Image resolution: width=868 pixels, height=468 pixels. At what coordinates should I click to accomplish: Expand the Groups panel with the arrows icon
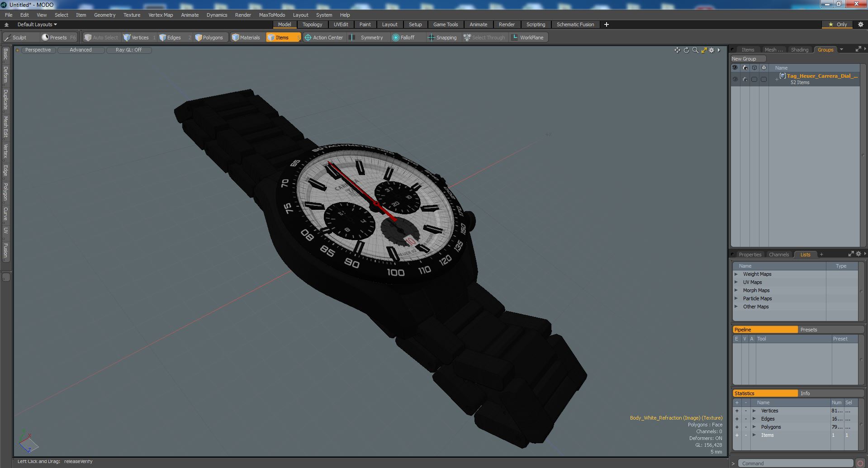click(858, 49)
